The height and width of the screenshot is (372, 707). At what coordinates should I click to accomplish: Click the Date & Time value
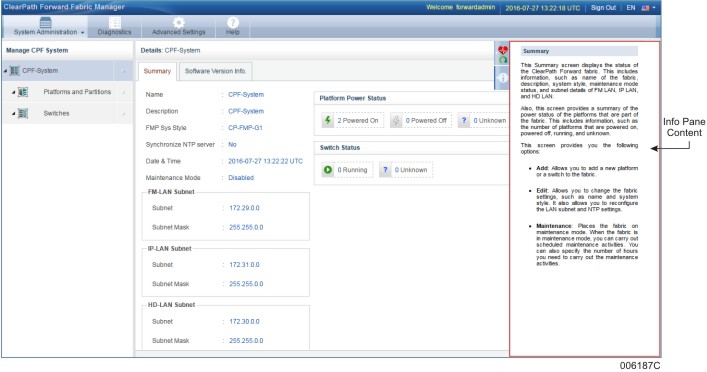[x=265, y=161]
